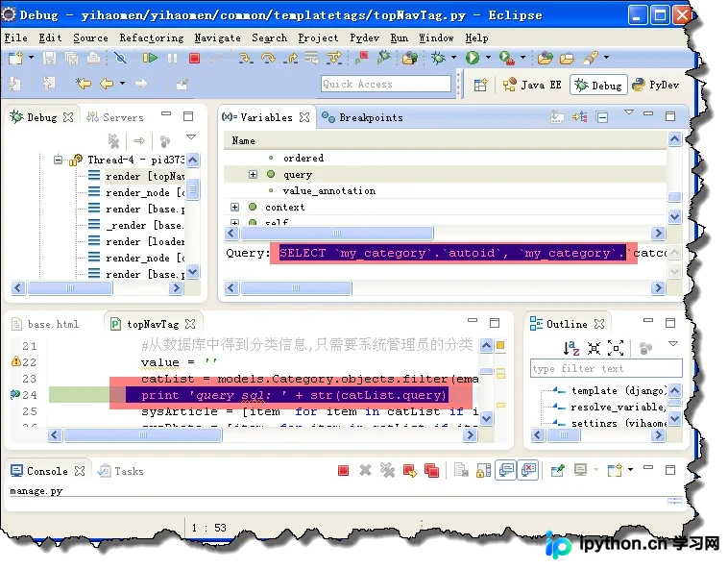Click the Open Console icon in Console toolbar
Screen dimensions: 728x569
(615, 471)
